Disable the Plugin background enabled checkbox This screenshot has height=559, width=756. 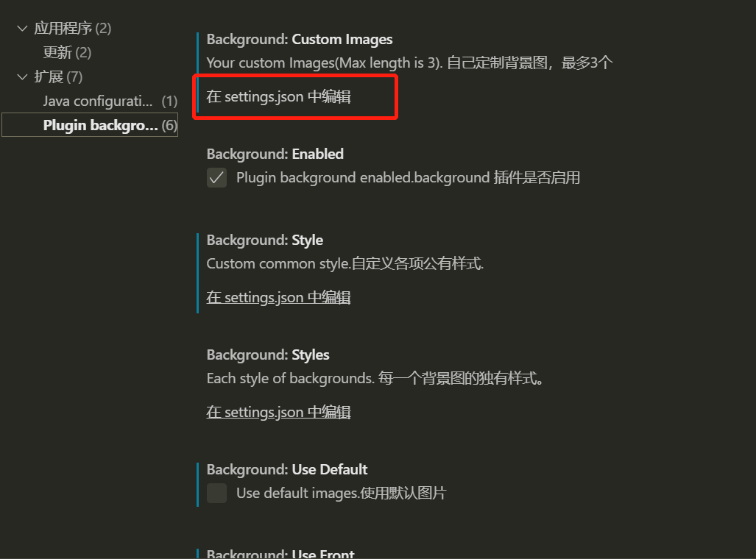(x=216, y=177)
